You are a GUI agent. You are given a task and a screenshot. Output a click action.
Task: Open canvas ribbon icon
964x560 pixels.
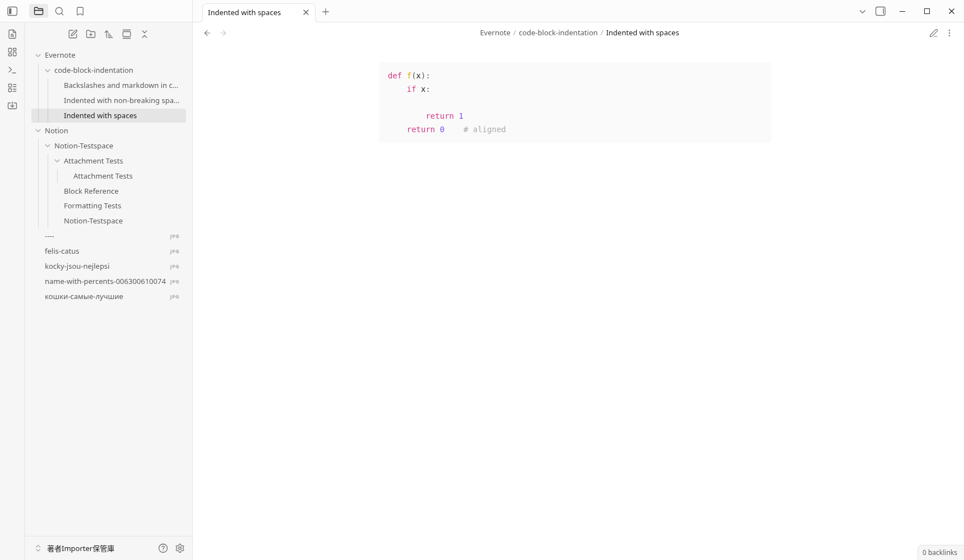[12, 52]
